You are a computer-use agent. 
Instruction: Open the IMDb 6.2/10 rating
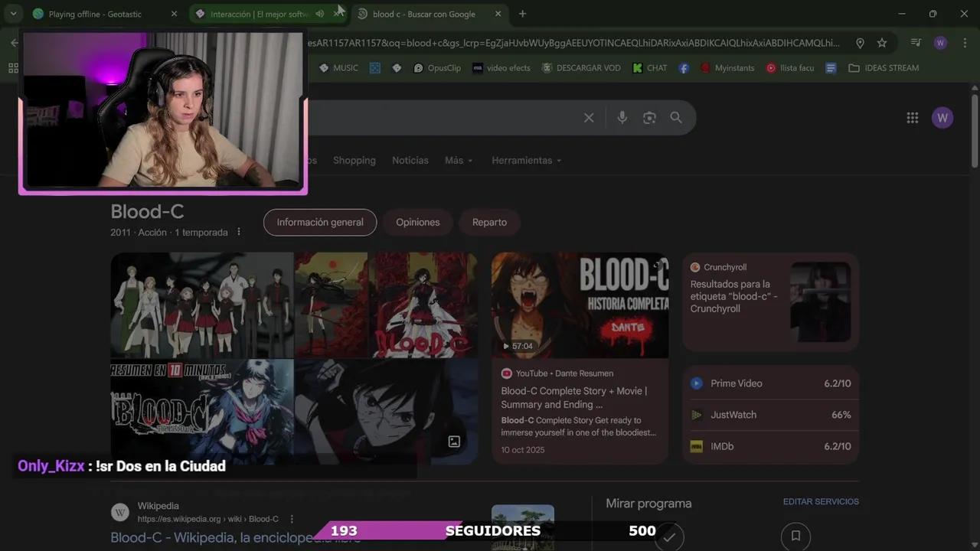click(770, 446)
